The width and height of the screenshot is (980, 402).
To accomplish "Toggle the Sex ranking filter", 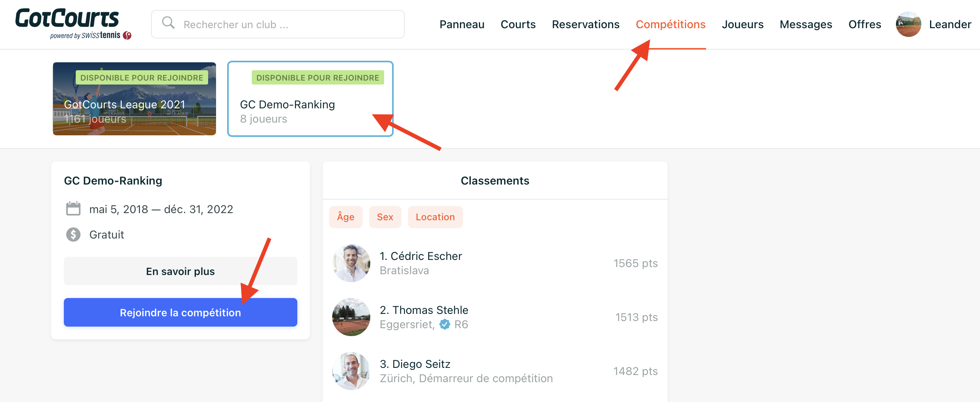I will point(385,217).
